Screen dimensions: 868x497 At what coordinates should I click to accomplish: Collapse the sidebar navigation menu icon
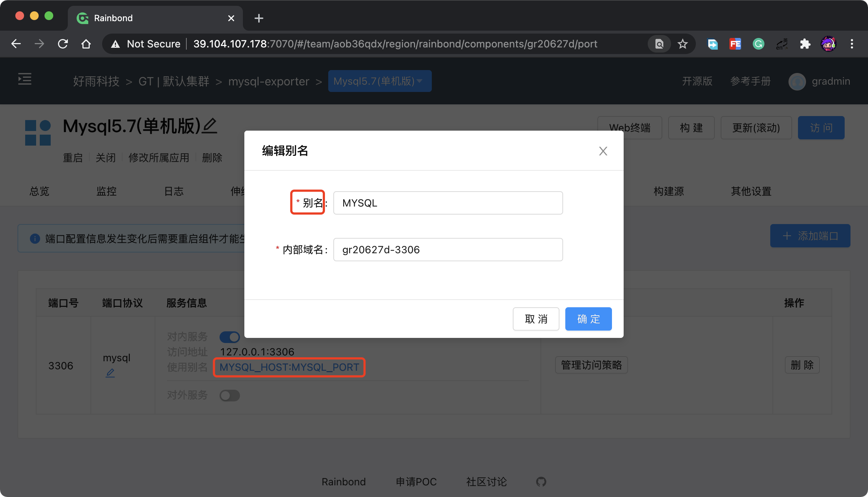tap(24, 79)
